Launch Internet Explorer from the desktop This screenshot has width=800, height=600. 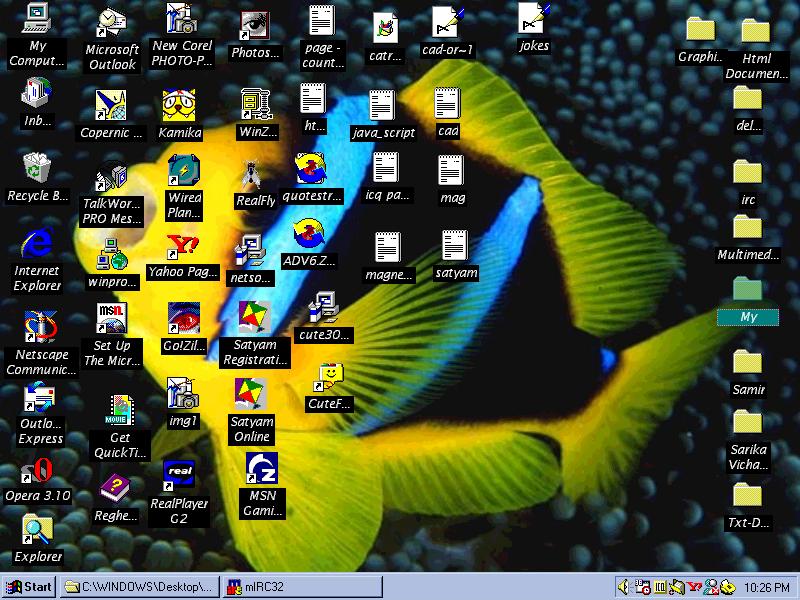pyautogui.click(x=37, y=243)
